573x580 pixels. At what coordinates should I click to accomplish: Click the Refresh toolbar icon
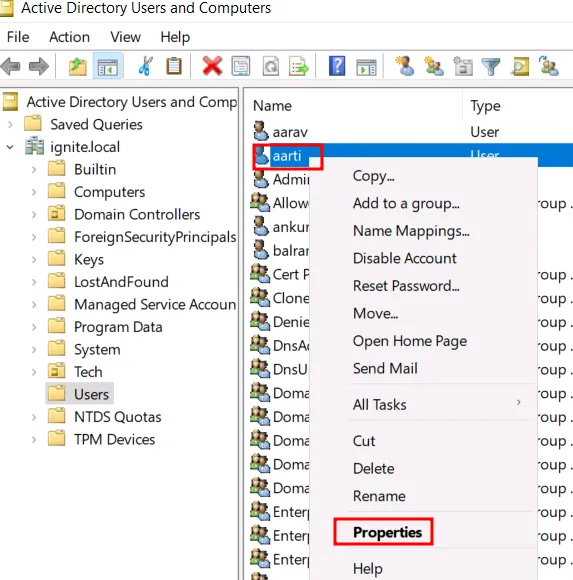click(271, 67)
